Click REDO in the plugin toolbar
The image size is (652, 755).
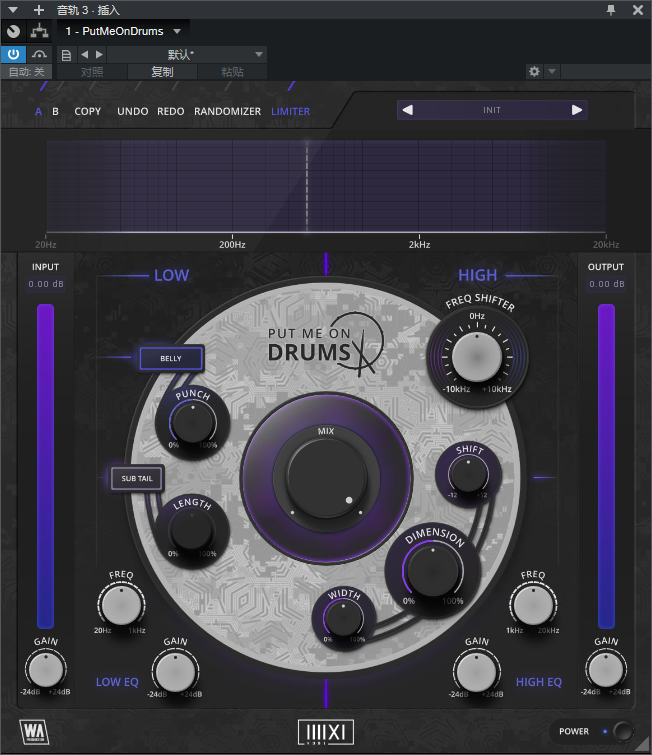(170, 111)
